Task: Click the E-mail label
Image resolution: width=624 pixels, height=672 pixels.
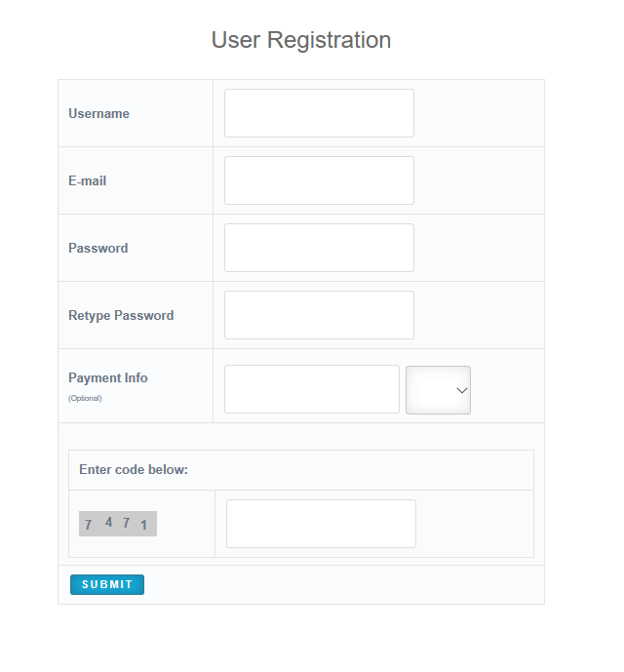Action: click(x=88, y=180)
